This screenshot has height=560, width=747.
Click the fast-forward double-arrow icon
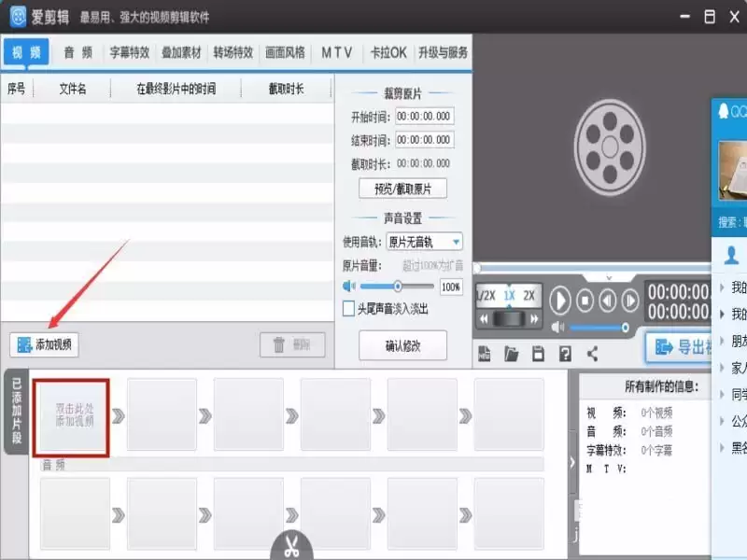coord(534,319)
